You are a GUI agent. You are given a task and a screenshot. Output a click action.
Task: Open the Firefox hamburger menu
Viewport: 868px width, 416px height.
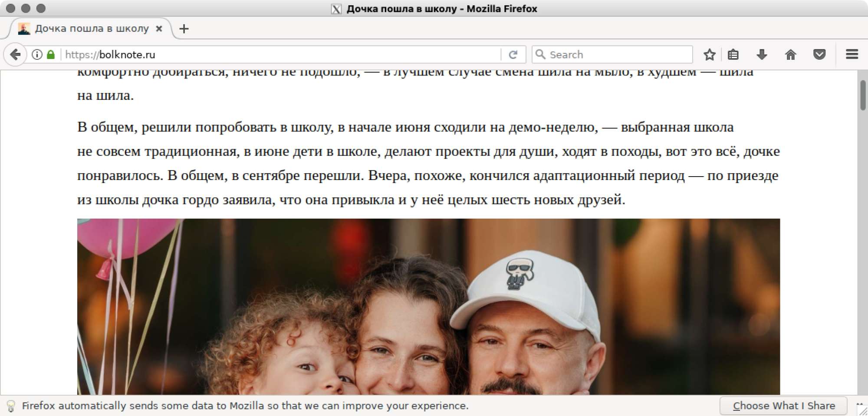coord(852,55)
